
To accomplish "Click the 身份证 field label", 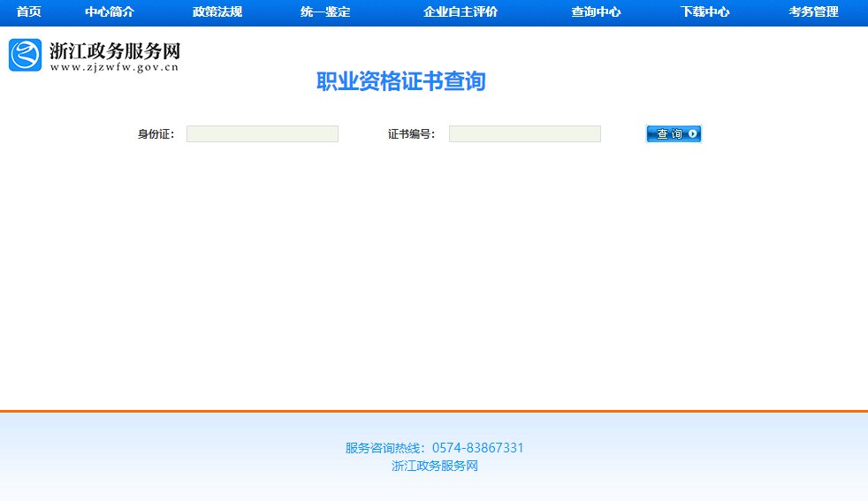I will pos(156,134).
